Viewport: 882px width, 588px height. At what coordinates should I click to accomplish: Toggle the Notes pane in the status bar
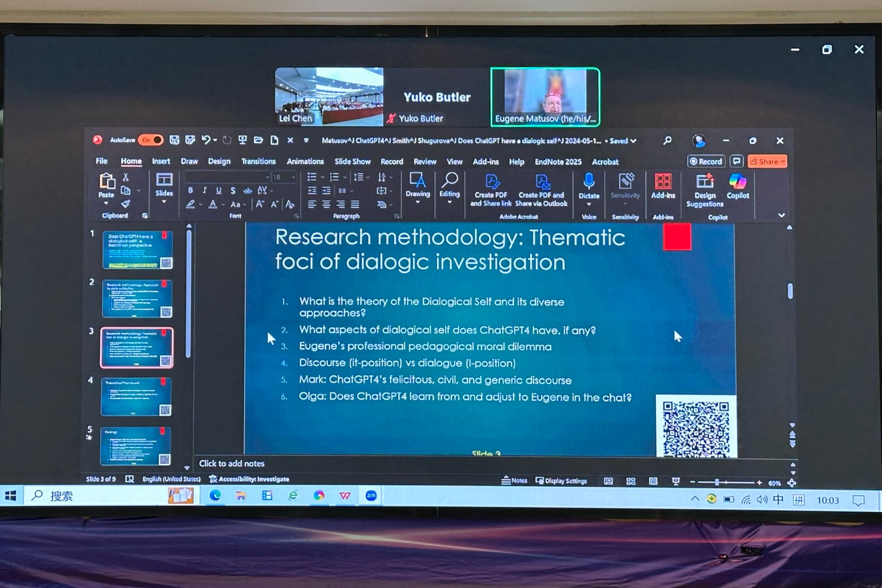point(515,481)
